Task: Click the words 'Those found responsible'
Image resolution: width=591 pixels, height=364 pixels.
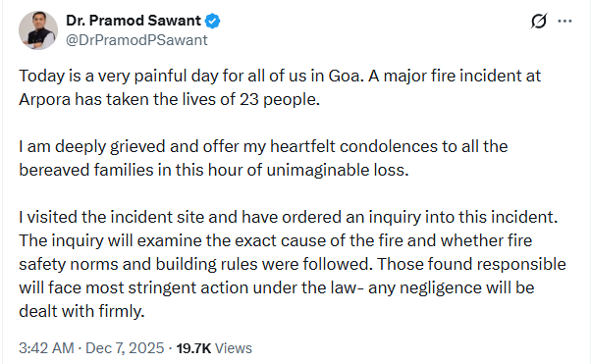Action: tap(471, 264)
